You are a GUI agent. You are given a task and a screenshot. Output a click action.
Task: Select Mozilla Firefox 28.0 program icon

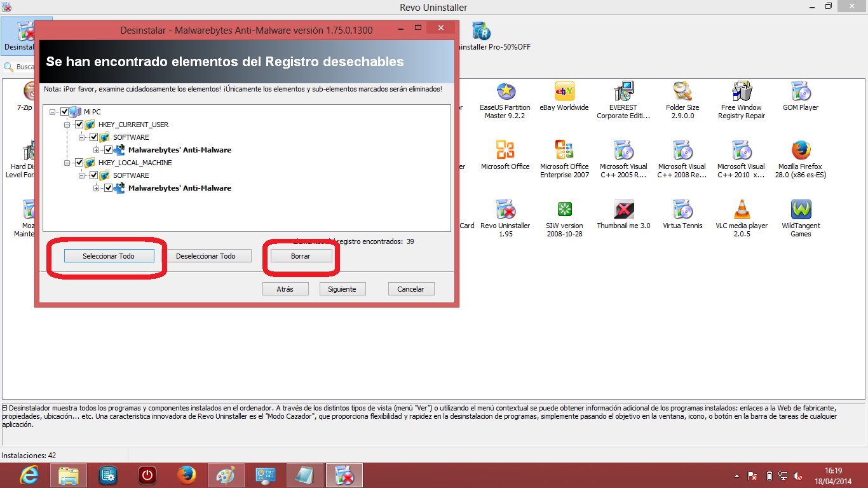(800, 151)
